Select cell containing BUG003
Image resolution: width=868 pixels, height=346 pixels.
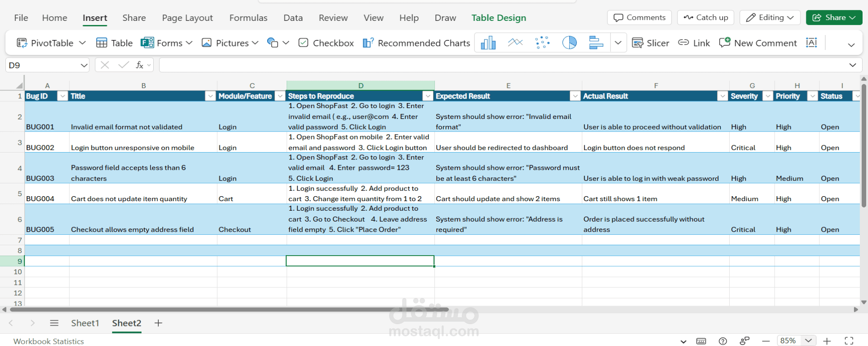tap(47, 168)
